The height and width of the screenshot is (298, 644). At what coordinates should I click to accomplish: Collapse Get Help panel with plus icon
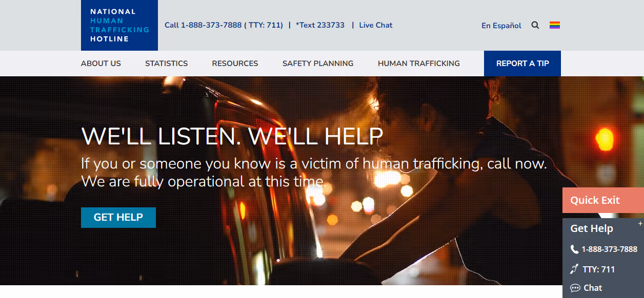(640, 224)
